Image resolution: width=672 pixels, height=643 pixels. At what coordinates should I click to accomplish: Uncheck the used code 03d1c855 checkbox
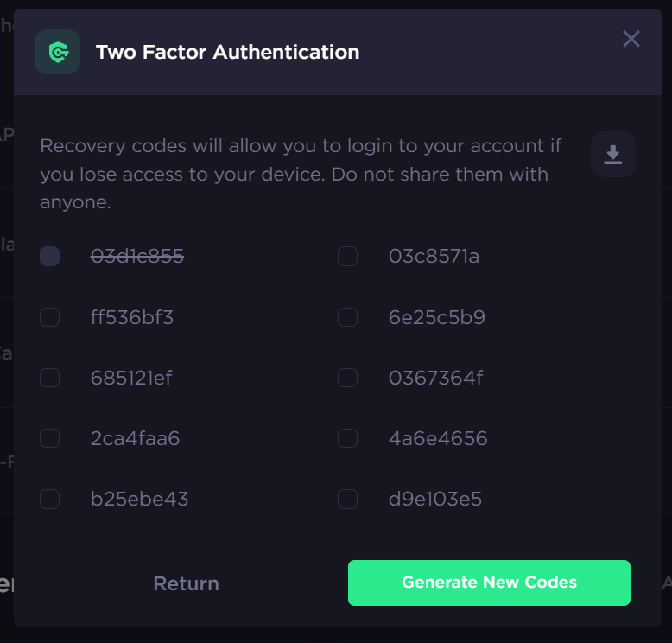click(50, 256)
